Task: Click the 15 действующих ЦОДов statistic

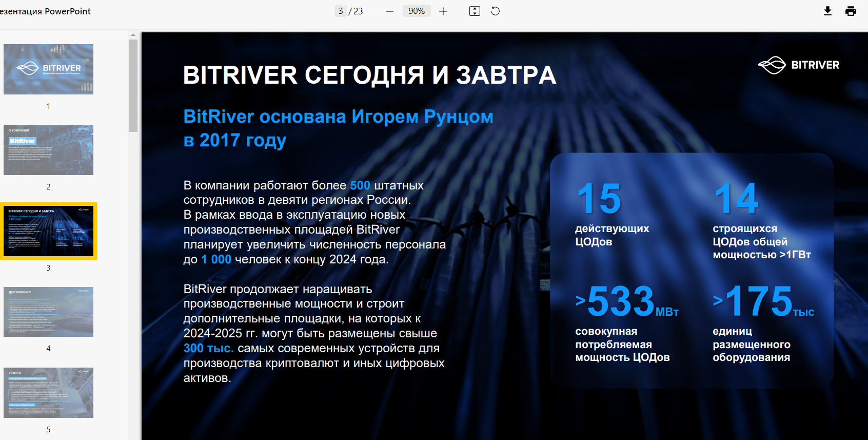Action: (611, 214)
